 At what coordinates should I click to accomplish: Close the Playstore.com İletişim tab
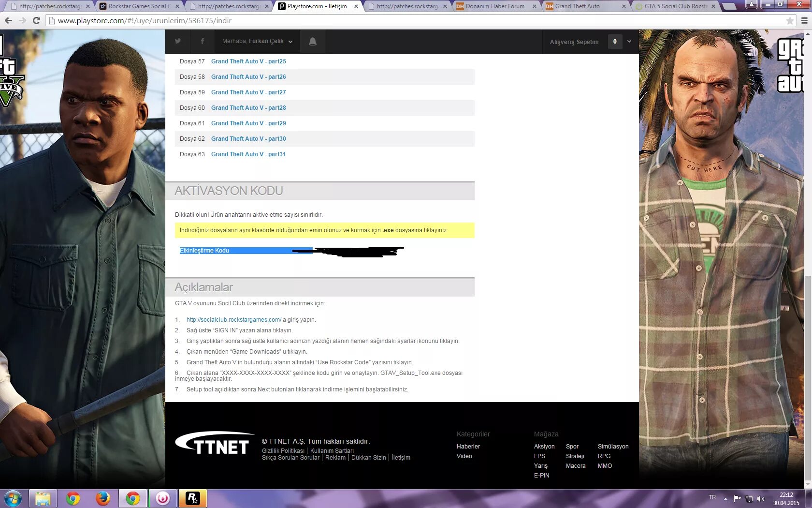click(356, 6)
